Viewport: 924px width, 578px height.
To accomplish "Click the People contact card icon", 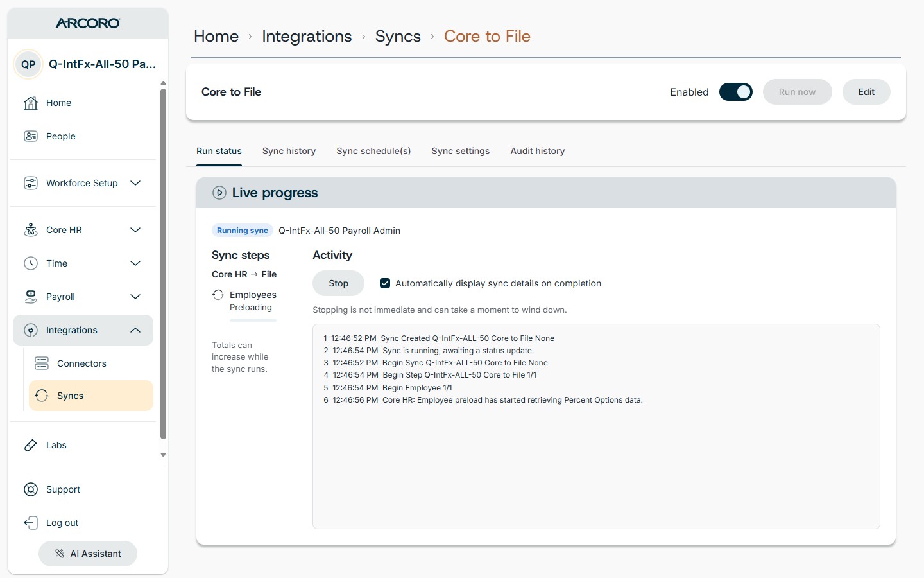I will [31, 136].
